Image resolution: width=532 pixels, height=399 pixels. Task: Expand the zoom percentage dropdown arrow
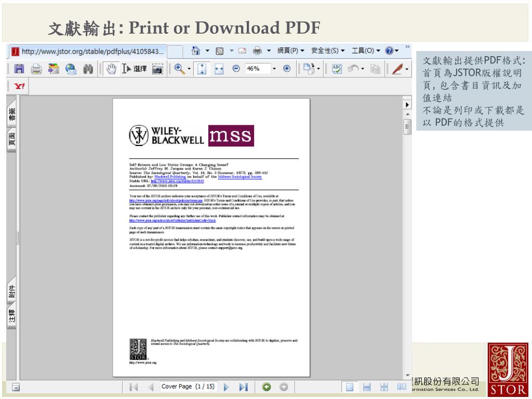[274, 69]
